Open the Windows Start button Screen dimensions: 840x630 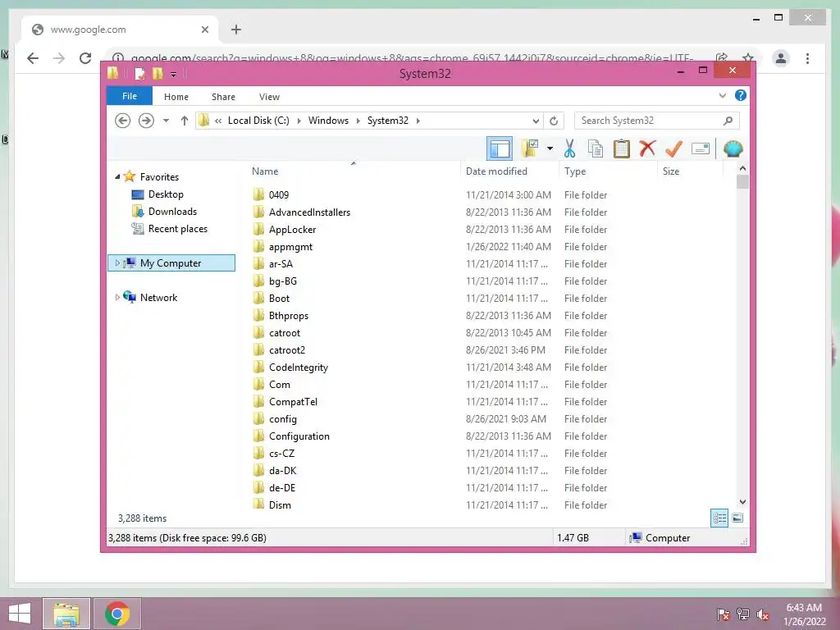20,614
